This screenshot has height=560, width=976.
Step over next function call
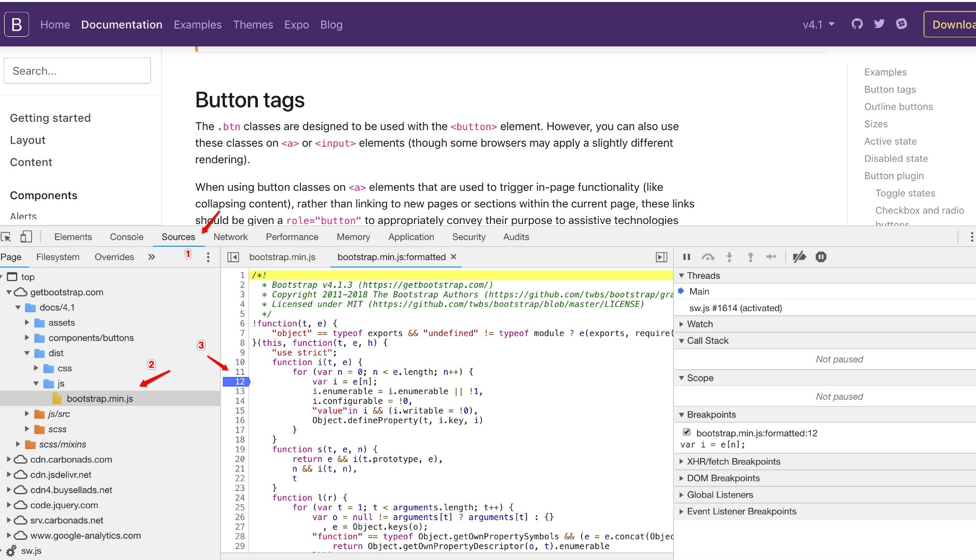click(708, 257)
